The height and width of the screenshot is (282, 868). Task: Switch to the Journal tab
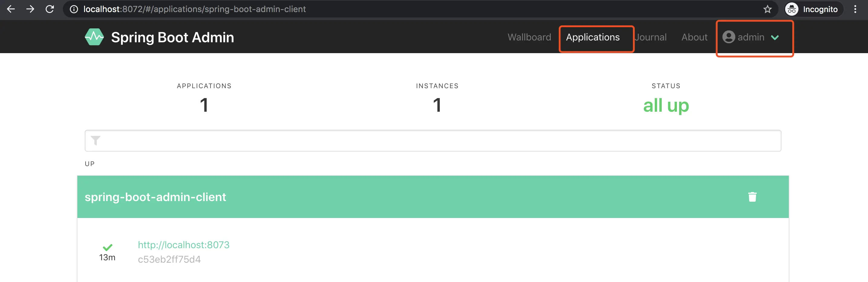click(650, 37)
